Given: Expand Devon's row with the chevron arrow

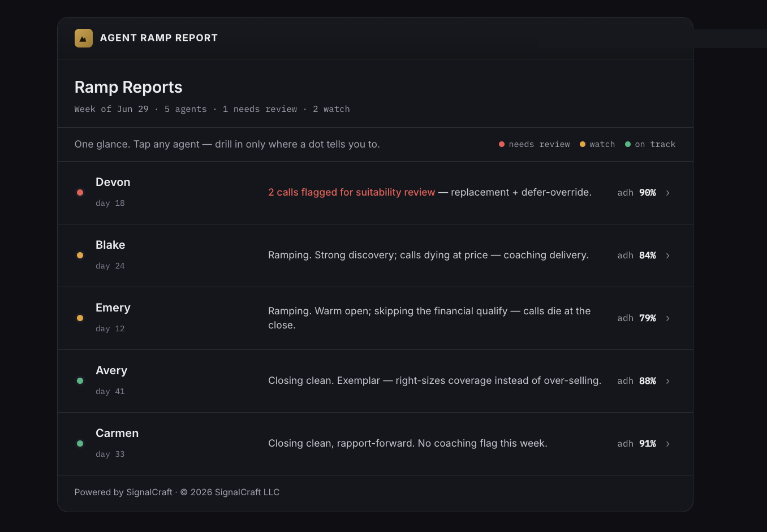Looking at the screenshot, I should (668, 193).
